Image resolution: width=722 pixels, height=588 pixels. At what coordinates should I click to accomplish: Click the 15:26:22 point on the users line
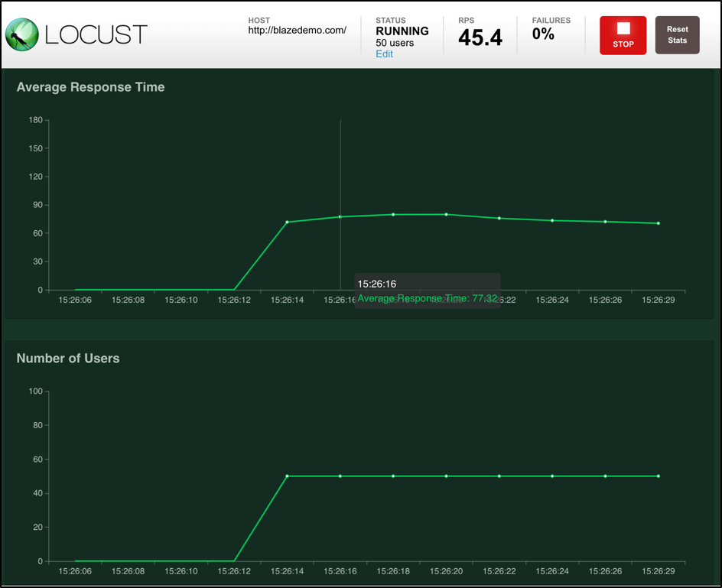pos(499,476)
